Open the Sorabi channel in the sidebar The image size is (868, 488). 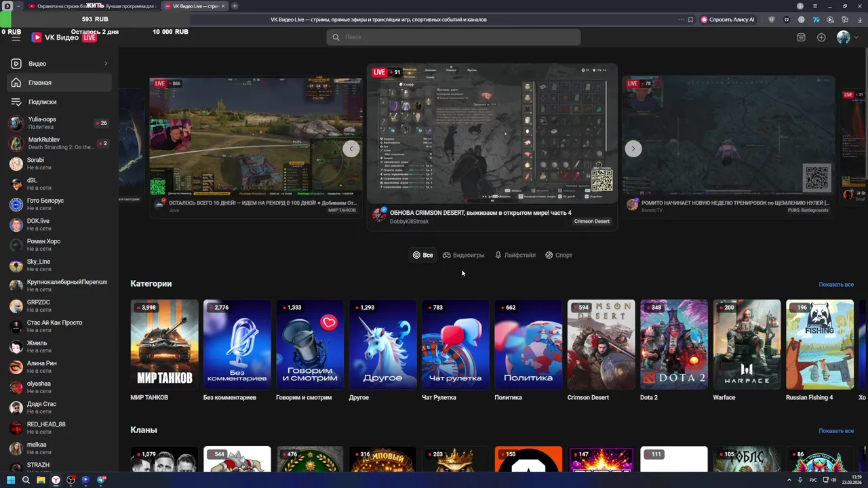pyautogui.click(x=60, y=163)
